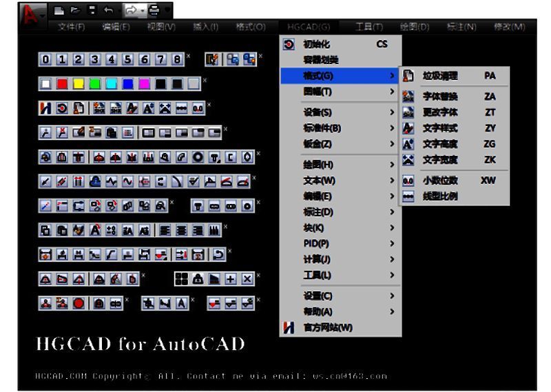Choose 更改字体 ZT in the submenu

(x=454, y=112)
